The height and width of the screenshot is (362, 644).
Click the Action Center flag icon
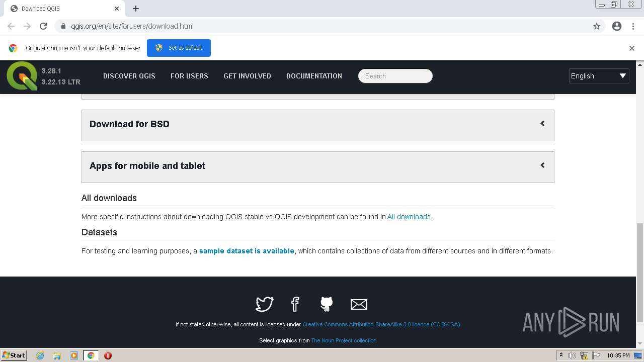pos(596,355)
